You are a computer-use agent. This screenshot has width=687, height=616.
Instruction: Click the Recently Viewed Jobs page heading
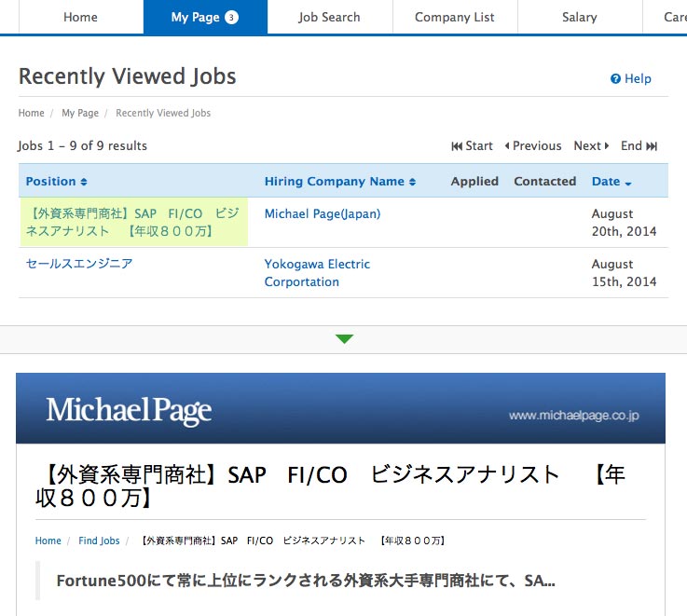[128, 76]
